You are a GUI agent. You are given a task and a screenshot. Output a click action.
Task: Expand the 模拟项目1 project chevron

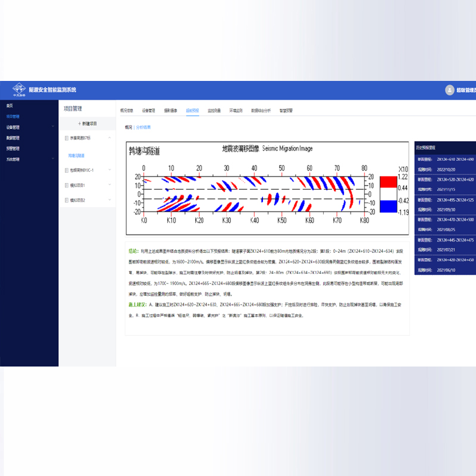point(109,184)
